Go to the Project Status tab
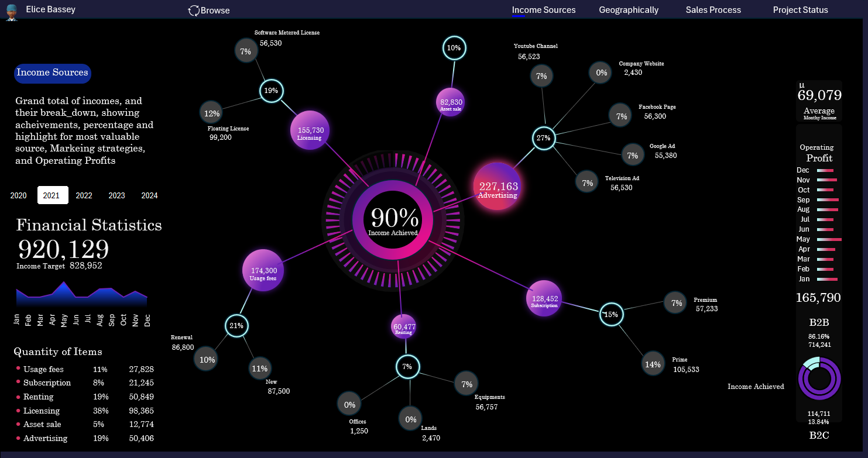868x458 pixels. pyautogui.click(x=801, y=10)
